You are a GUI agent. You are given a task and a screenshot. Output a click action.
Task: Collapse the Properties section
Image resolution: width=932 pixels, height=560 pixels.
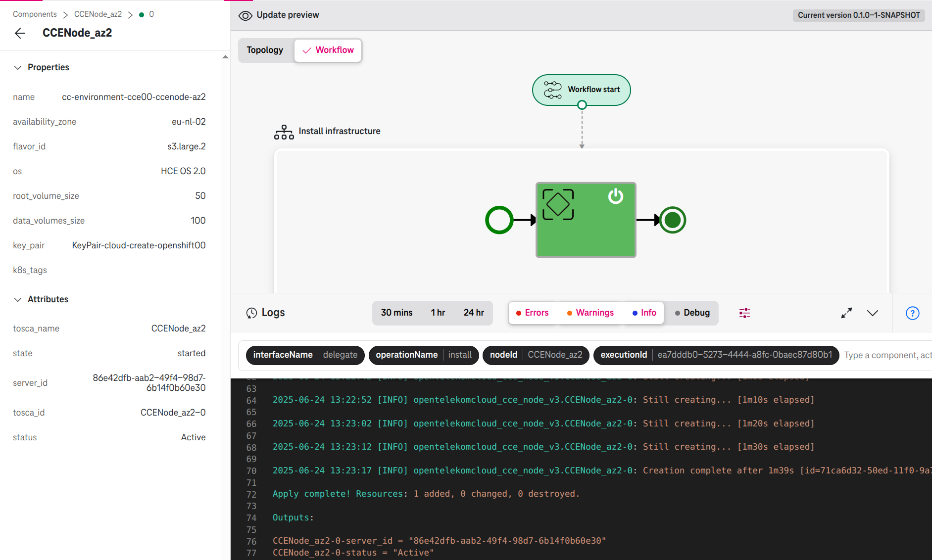18,67
